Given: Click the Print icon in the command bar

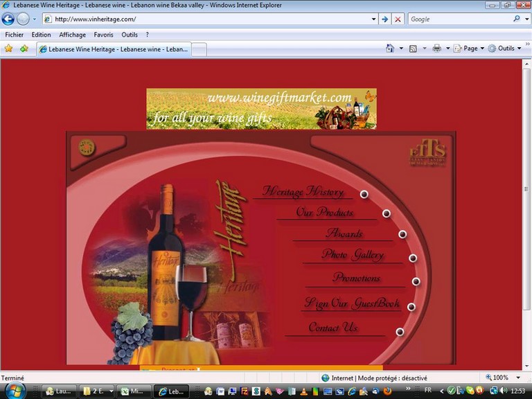Looking at the screenshot, I should coord(436,48).
